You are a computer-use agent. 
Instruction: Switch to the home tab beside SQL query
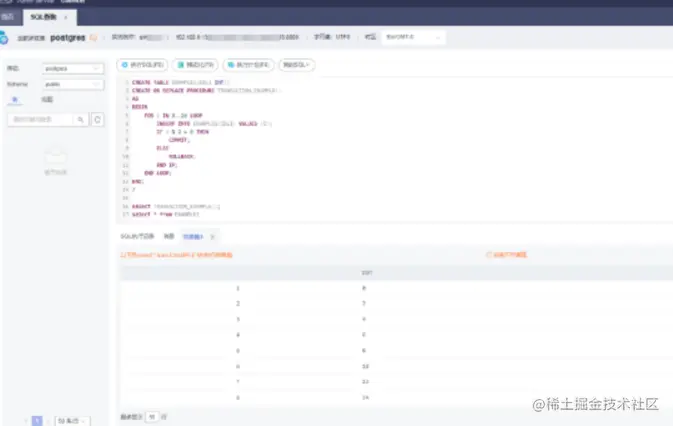(7, 17)
